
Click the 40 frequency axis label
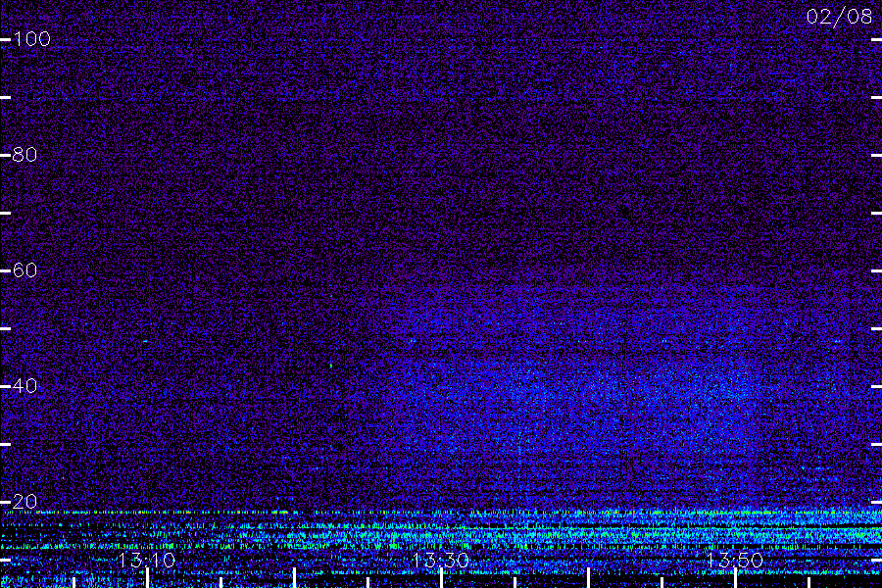[x=24, y=386]
